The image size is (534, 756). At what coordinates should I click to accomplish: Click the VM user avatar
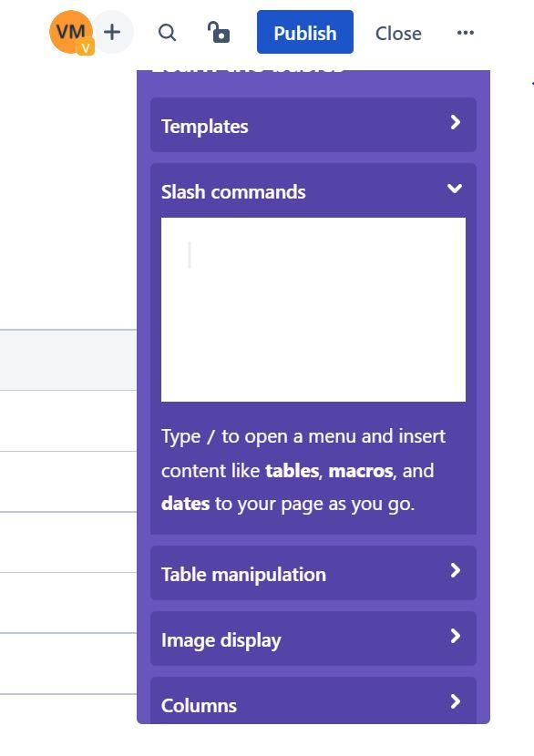tap(71, 32)
